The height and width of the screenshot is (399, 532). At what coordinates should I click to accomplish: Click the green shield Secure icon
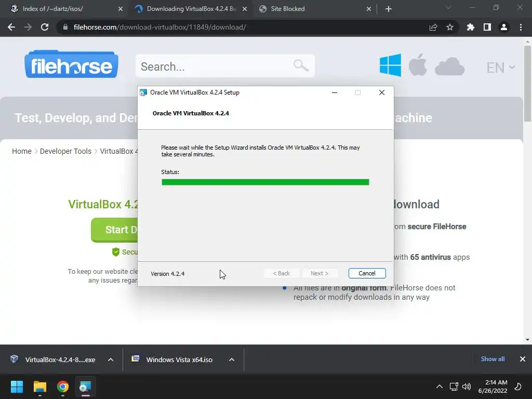pos(116,252)
